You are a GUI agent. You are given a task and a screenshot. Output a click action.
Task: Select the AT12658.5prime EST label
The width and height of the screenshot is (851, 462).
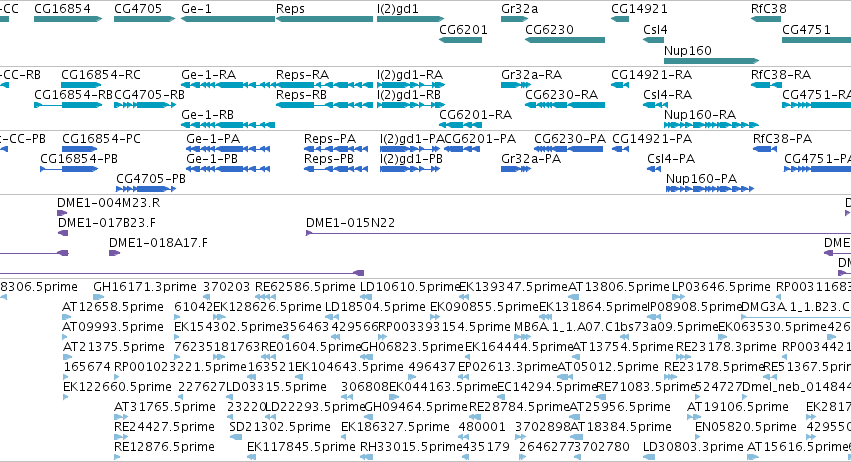click(x=113, y=307)
